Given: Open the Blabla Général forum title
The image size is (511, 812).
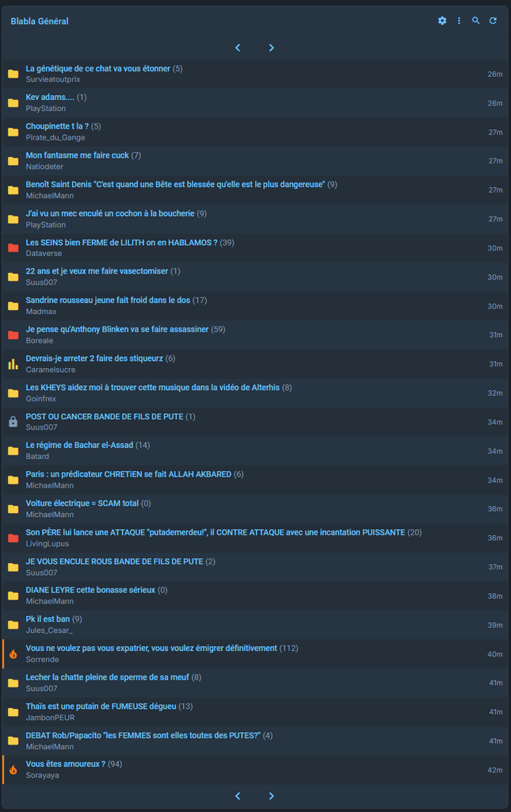Looking at the screenshot, I should [40, 21].
